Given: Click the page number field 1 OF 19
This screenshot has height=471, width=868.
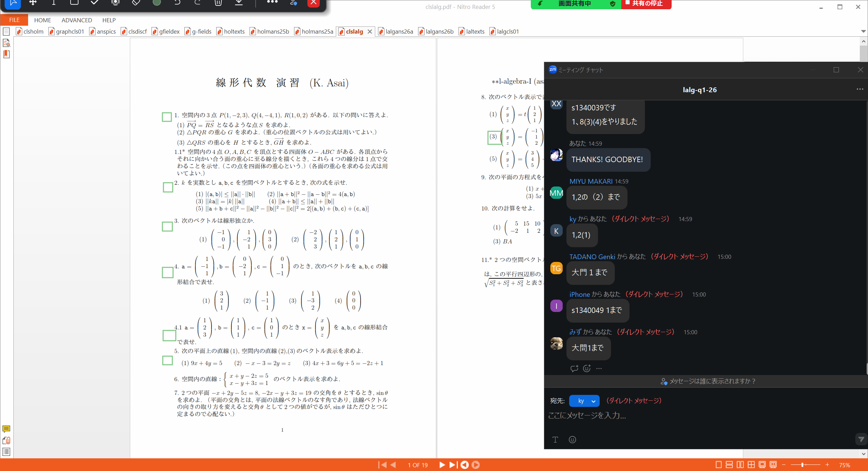Looking at the screenshot, I should [418, 465].
